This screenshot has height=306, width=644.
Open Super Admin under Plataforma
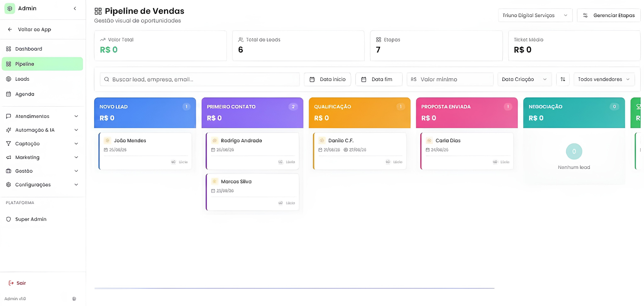point(42,219)
